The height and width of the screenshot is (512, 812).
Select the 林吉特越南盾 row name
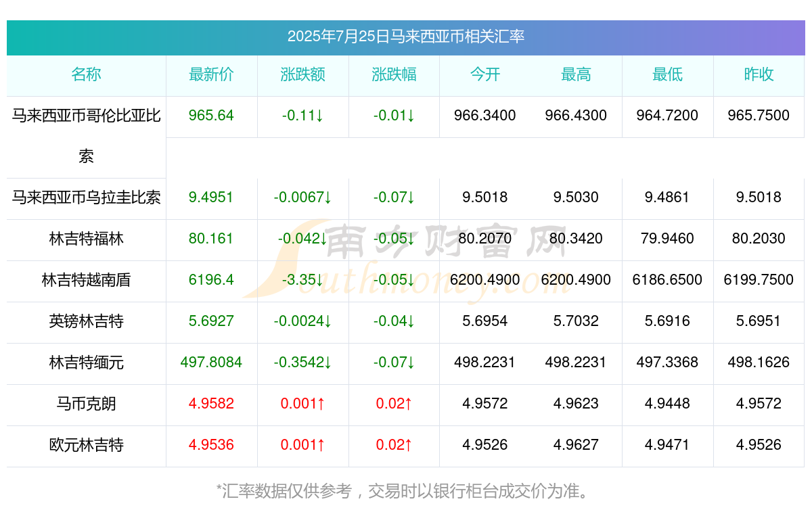[x=86, y=280]
